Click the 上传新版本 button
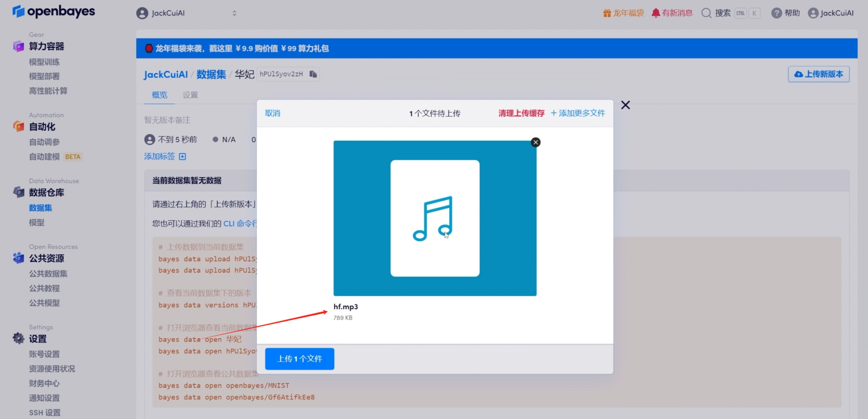This screenshot has height=419, width=868. point(818,74)
